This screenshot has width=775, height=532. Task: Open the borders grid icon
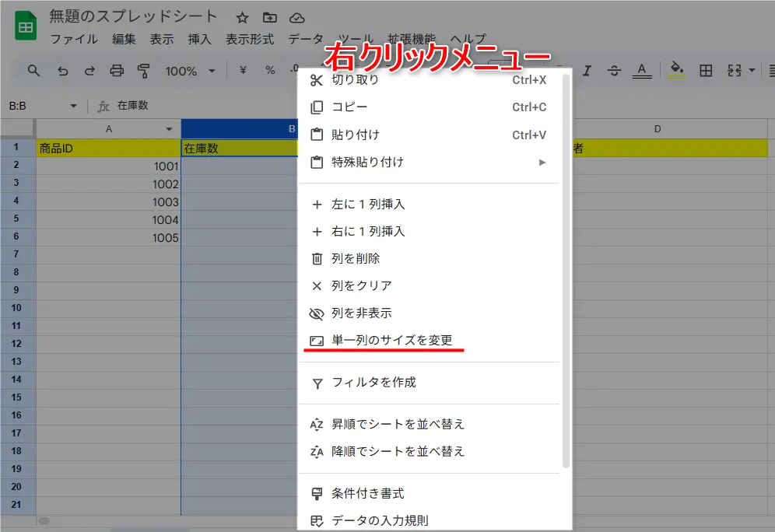(x=706, y=71)
